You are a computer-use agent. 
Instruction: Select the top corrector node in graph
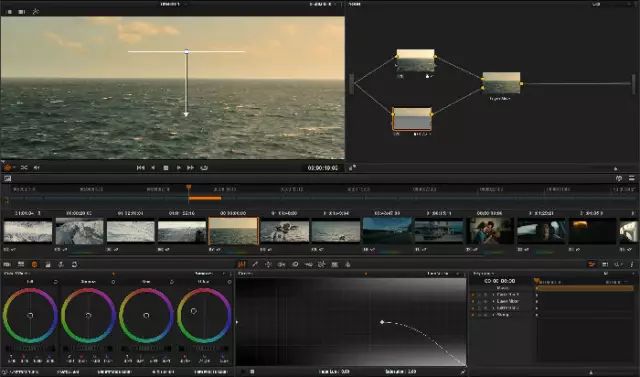[416, 60]
